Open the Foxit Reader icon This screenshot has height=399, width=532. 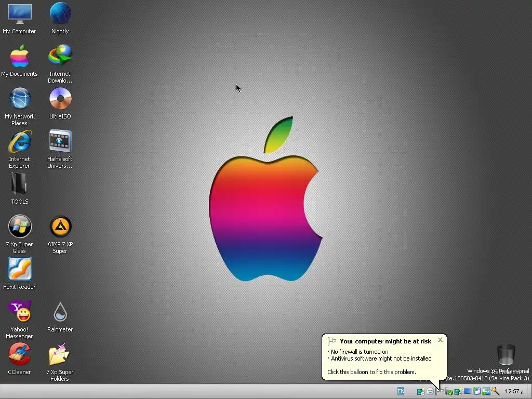point(19,273)
